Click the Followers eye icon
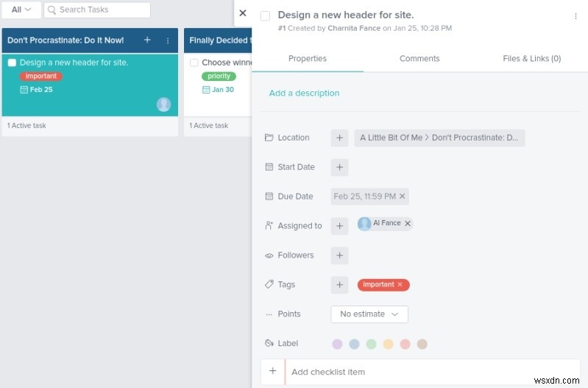 (x=269, y=255)
